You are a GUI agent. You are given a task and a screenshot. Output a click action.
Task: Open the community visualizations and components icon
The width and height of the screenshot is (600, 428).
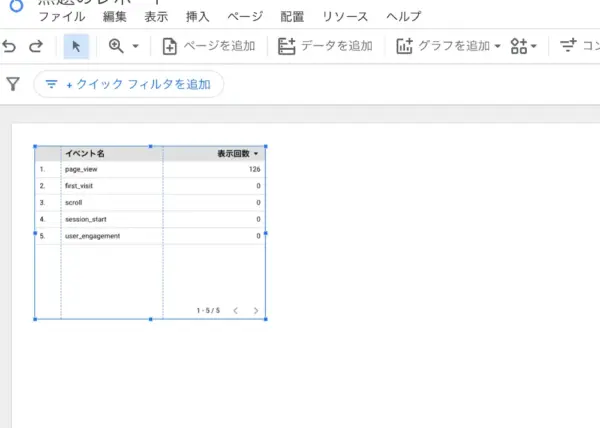click(x=519, y=46)
